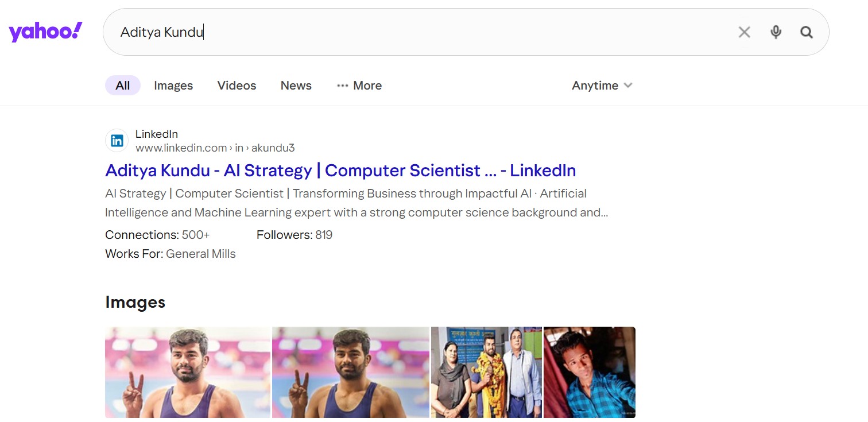Open the News tab
Screen dimensions: 868x422
(x=296, y=86)
